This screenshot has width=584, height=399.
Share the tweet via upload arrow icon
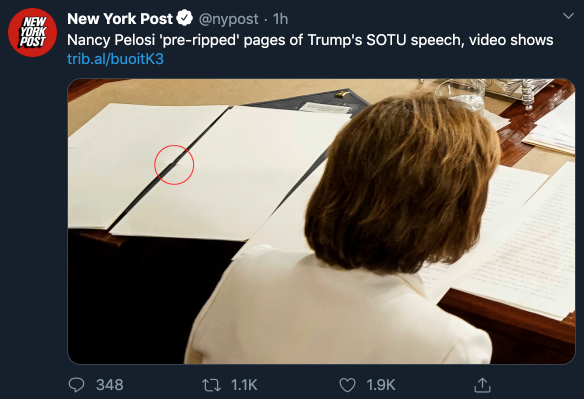coord(482,385)
